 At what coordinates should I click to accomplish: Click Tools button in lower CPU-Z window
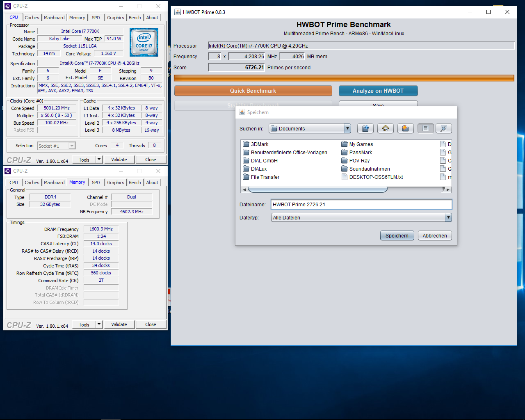coord(84,324)
